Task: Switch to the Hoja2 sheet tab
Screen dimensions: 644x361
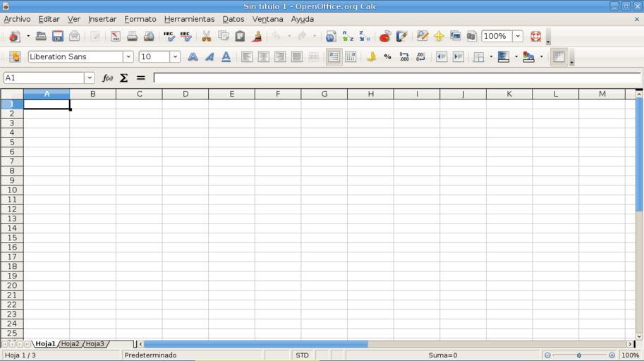Action: [71, 344]
